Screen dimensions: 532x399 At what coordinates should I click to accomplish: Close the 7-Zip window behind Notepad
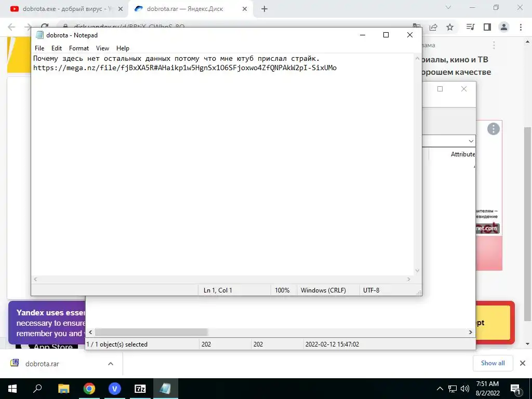464,89
